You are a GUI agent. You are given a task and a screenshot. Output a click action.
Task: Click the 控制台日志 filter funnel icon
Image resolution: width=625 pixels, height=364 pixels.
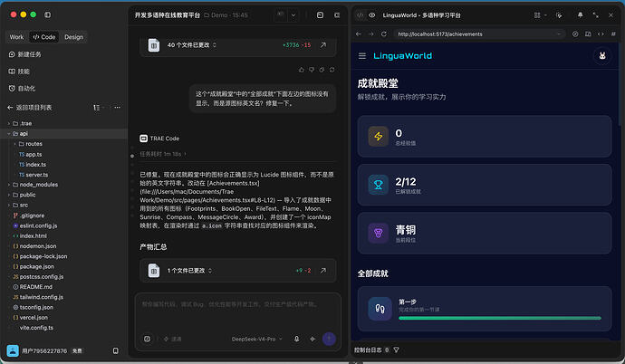tap(396, 350)
